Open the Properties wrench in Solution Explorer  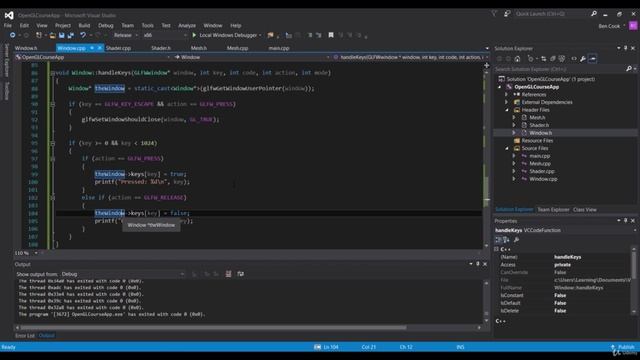pyautogui.click(x=583, y=59)
